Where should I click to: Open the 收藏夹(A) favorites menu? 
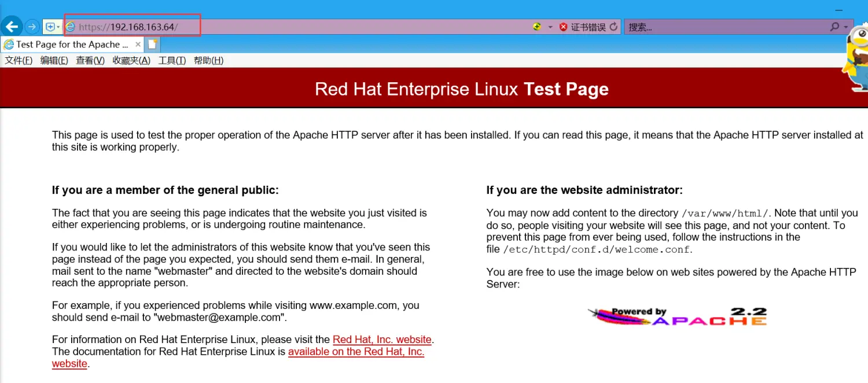pos(131,60)
